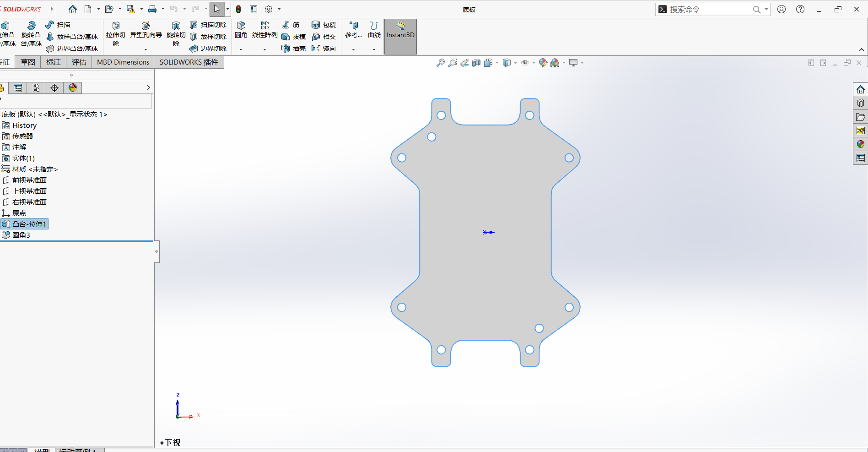
Task: Select 传感器 in the feature tree
Action: [x=17, y=136]
